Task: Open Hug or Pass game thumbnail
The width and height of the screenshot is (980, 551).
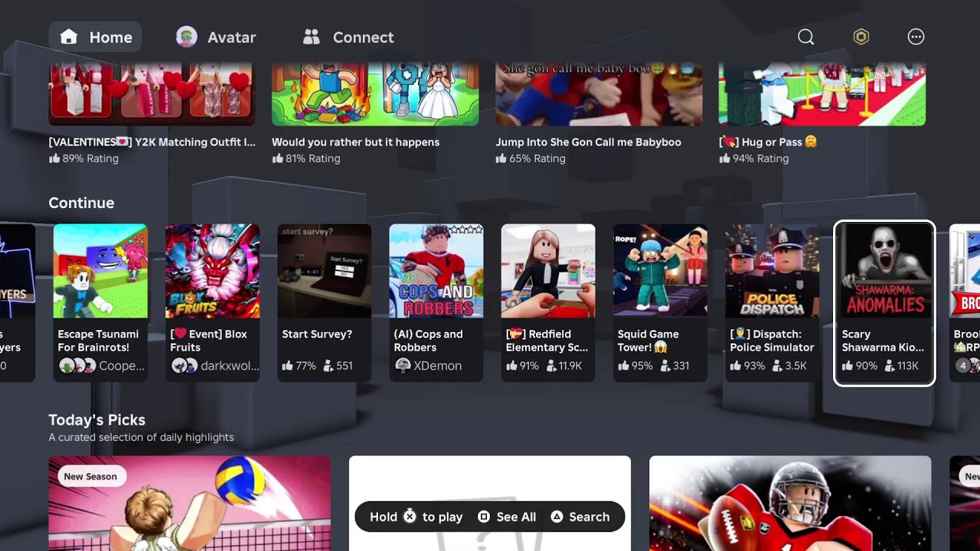Action: [x=822, y=94]
